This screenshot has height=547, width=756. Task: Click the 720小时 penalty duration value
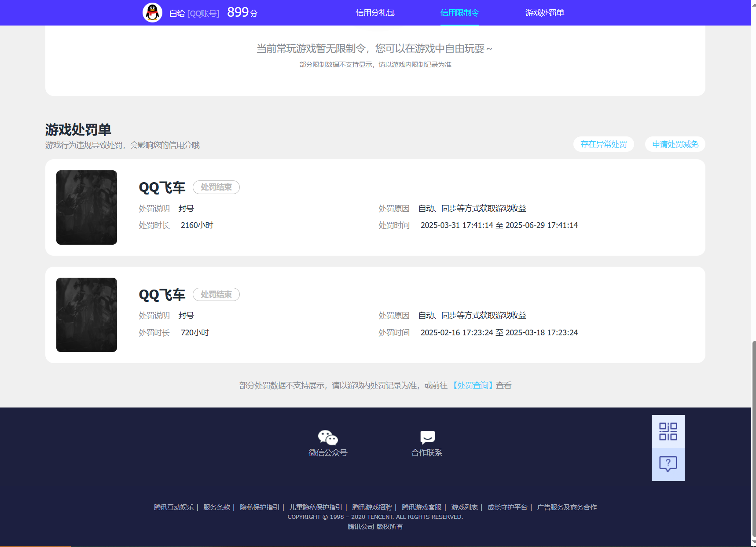point(195,333)
